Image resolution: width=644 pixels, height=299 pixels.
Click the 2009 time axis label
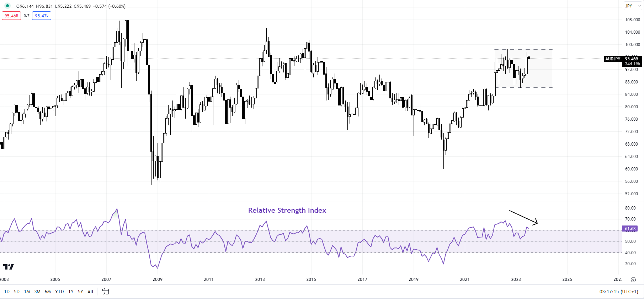(x=158, y=279)
